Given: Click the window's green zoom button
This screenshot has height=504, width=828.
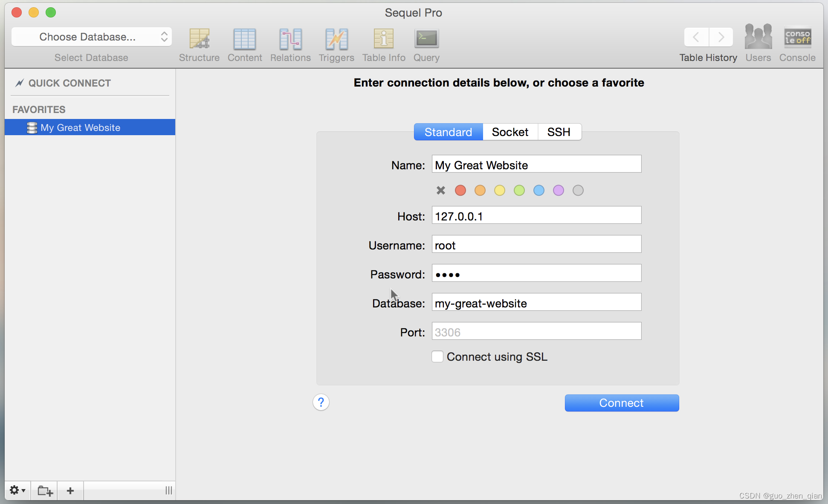Looking at the screenshot, I should 51,12.
